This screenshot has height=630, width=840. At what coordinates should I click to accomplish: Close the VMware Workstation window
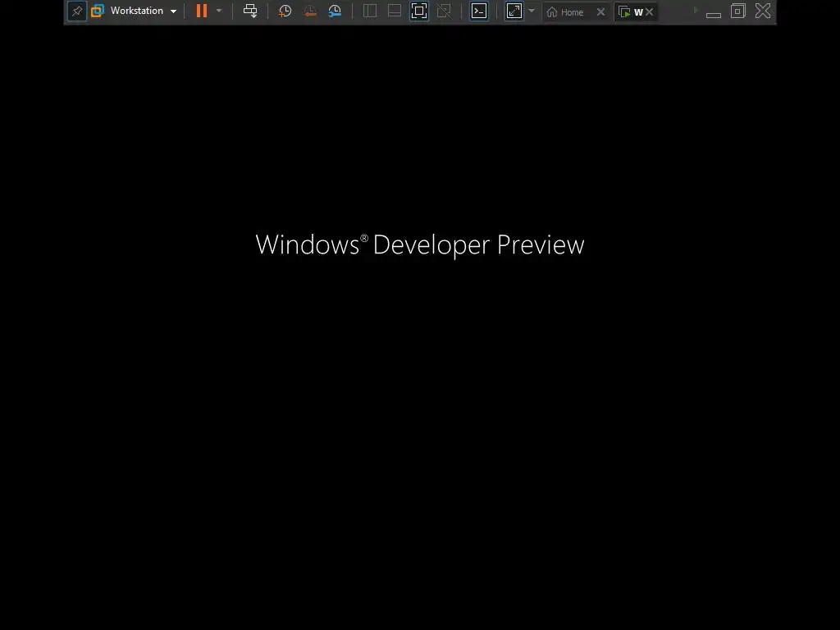pyautogui.click(x=763, y=11)
